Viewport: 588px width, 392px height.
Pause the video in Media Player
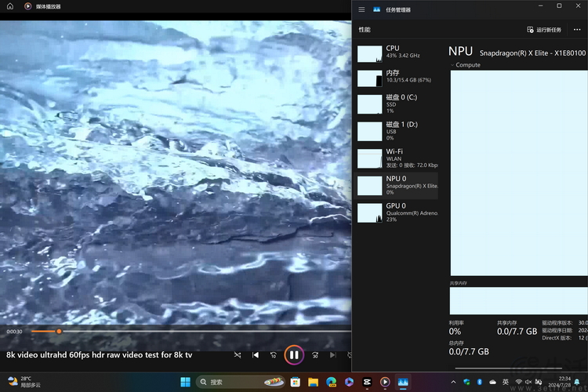(x=294, y=355)
